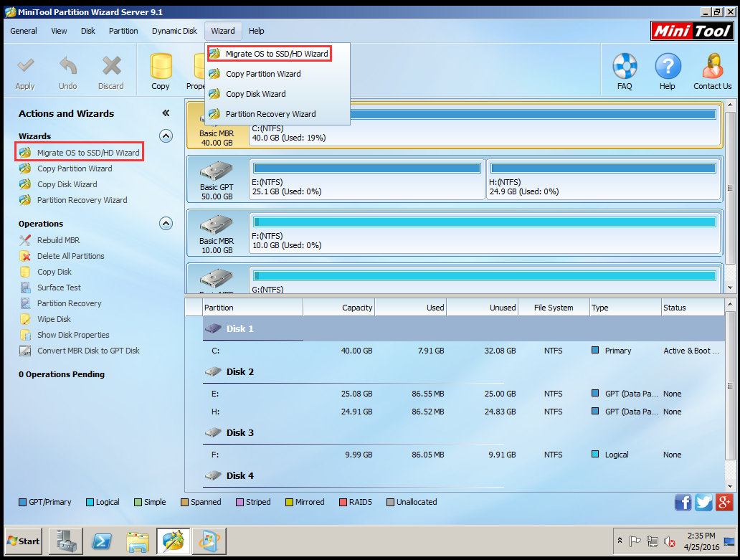Click Delete All Partitions operation
The width and height of the screenshot is (740, 560).
point(62,256)
